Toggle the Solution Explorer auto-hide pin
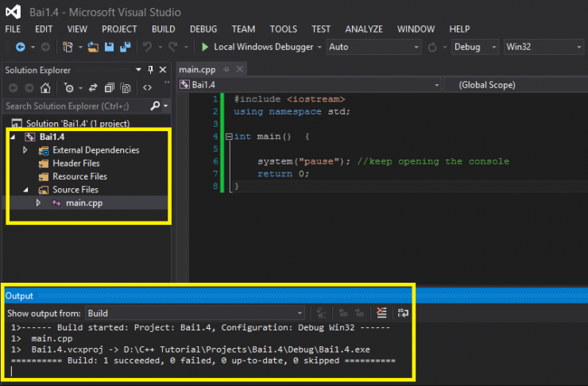588x386 pixels. pyautogui.click(x=150, y=69)
